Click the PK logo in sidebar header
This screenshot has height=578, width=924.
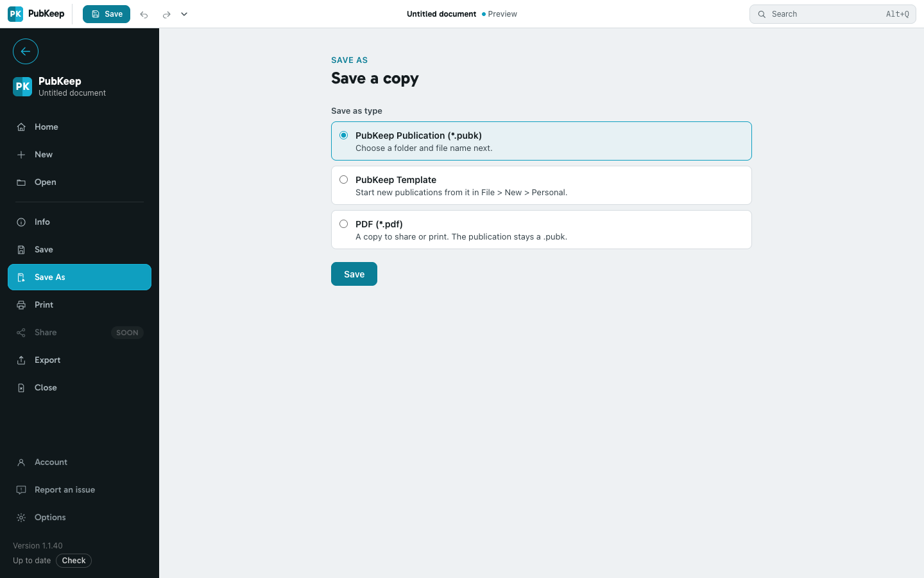pos(22,86)
